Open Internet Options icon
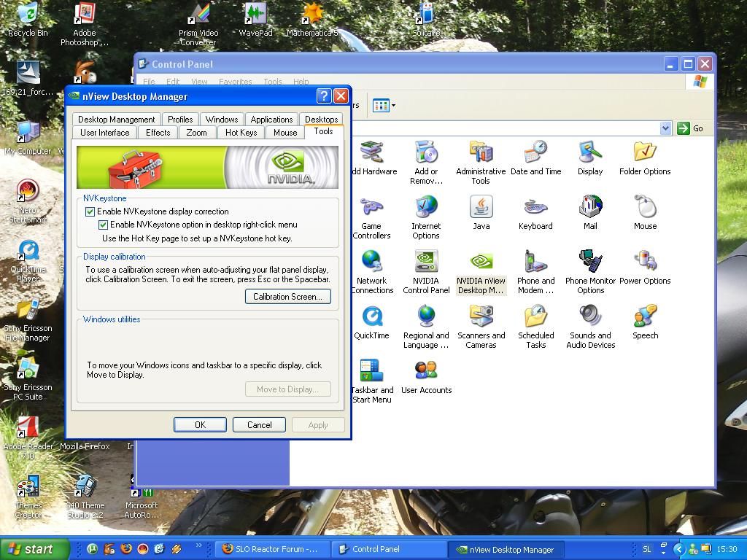The width and height of the screenshot is (747, 560). pos(426,217)
